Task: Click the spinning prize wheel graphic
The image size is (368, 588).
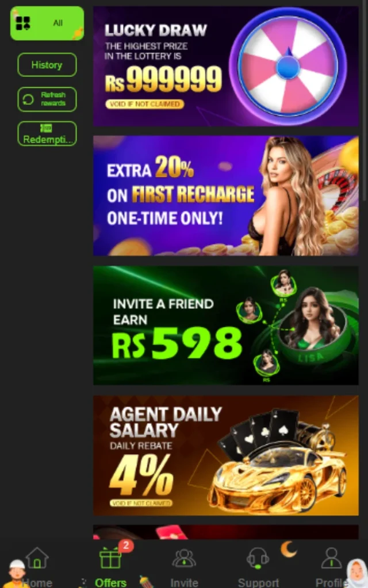Action: click(288, 67)
